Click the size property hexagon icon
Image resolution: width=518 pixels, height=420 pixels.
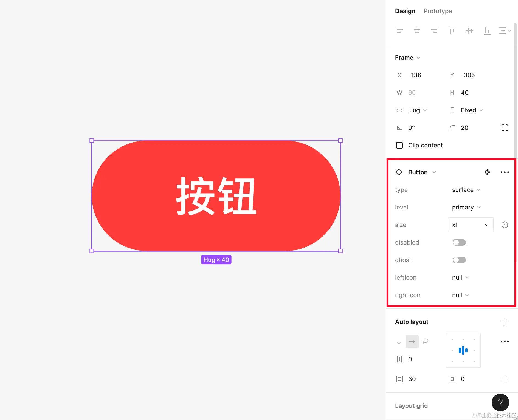coord(505,225)
